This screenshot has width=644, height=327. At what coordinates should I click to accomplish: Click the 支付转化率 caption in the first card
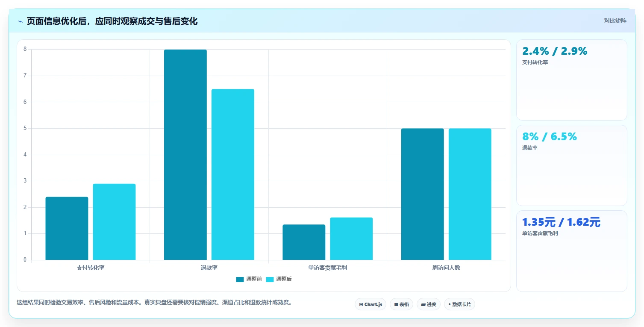(x=535, y=62)
